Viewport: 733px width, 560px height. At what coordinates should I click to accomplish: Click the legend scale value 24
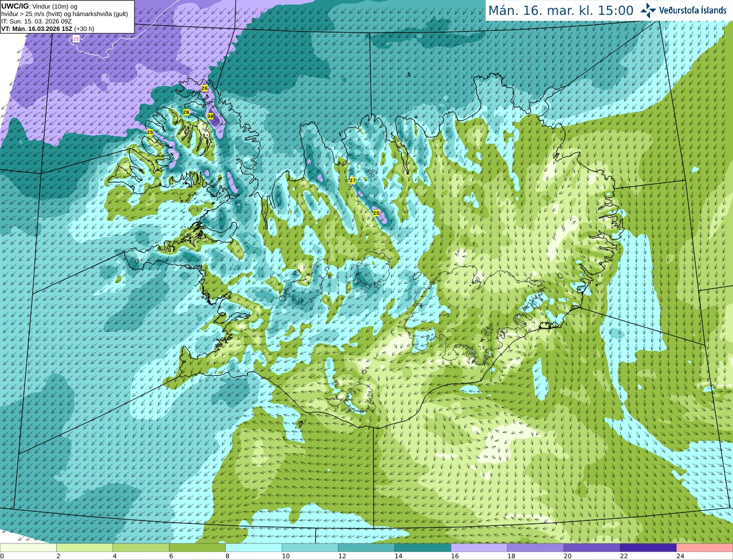coord(680,556)
